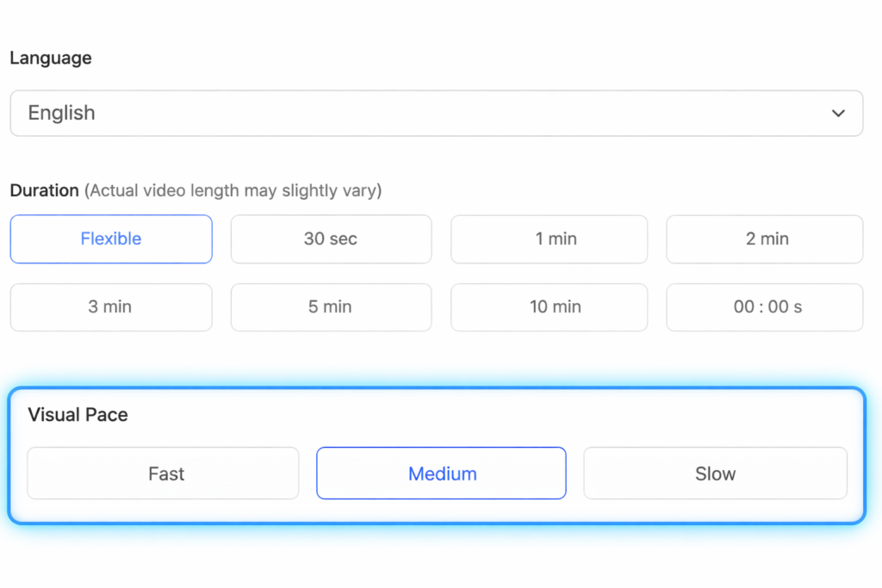Select Fast visual pace

click(x=163, y=473)
